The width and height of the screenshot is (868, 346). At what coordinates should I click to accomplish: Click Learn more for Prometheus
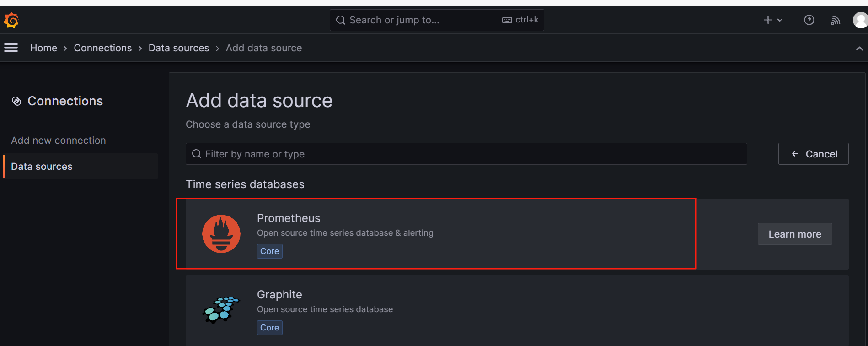click(795, 234)
